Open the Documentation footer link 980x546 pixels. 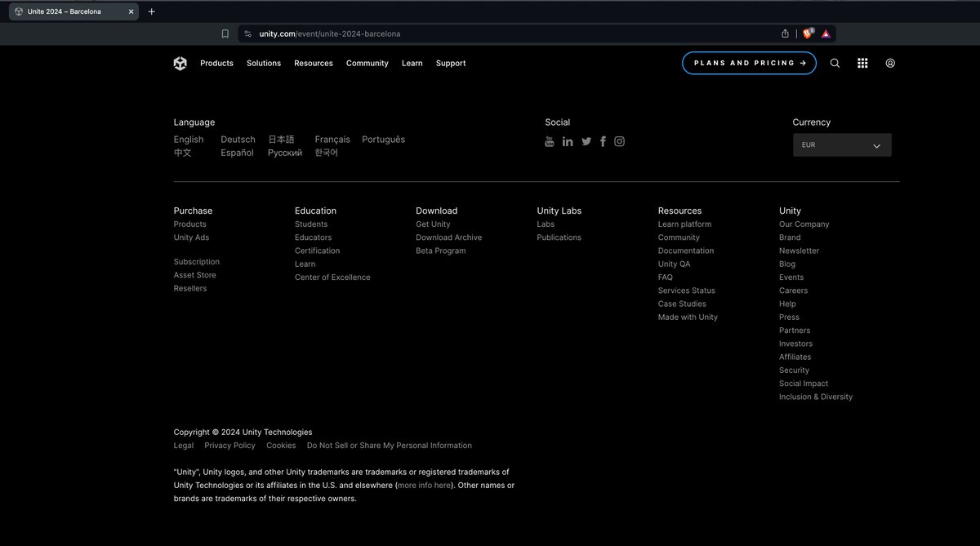pos(686,251)
